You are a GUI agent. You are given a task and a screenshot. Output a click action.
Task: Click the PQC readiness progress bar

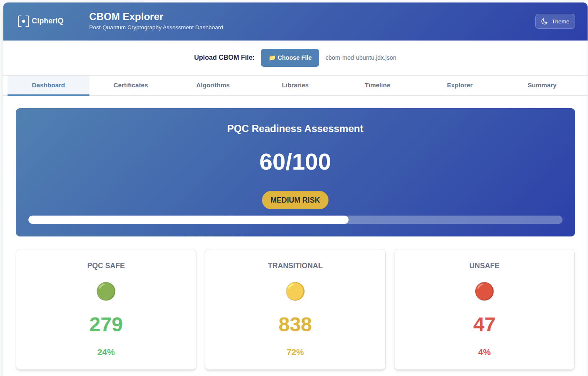[295, 220]
